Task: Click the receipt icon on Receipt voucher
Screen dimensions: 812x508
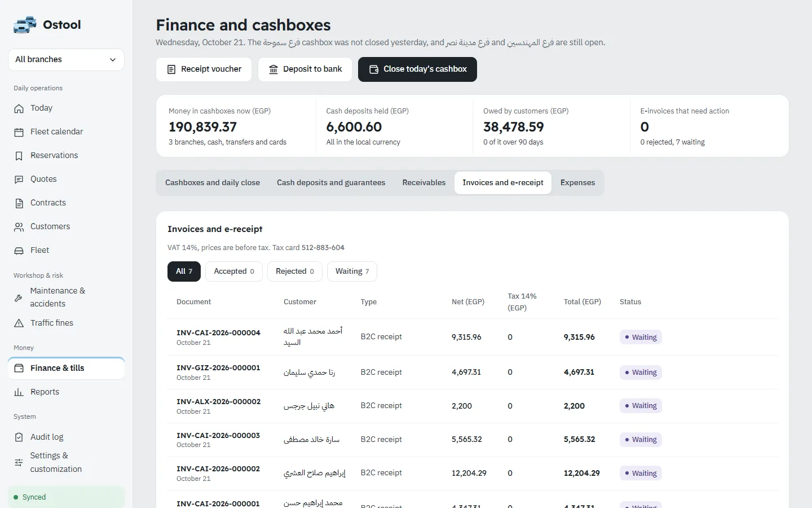Action: (x=171, y=69)
